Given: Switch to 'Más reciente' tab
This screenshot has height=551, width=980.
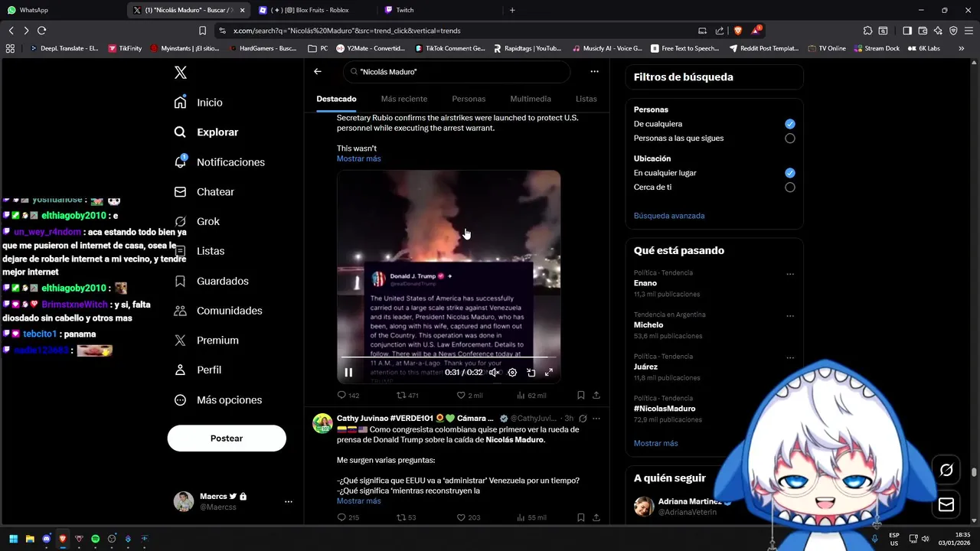Looking at the screenshot, I should point(404,99).
